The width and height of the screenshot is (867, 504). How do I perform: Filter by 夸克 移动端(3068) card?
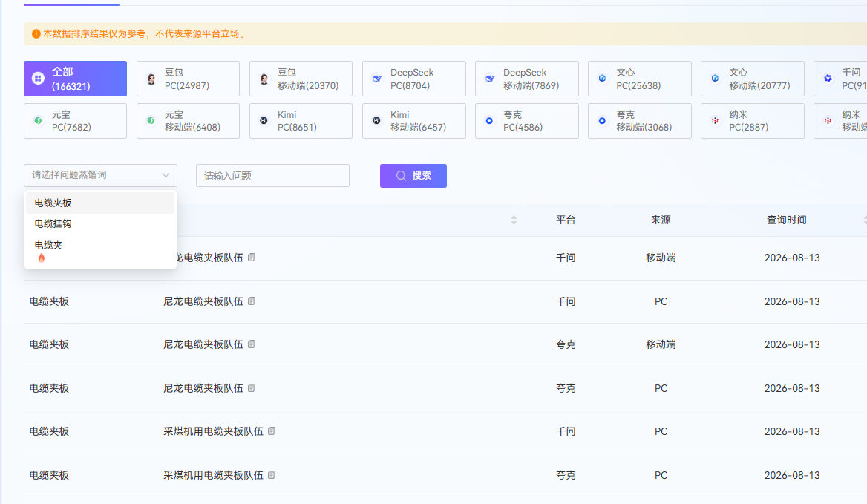640,121
